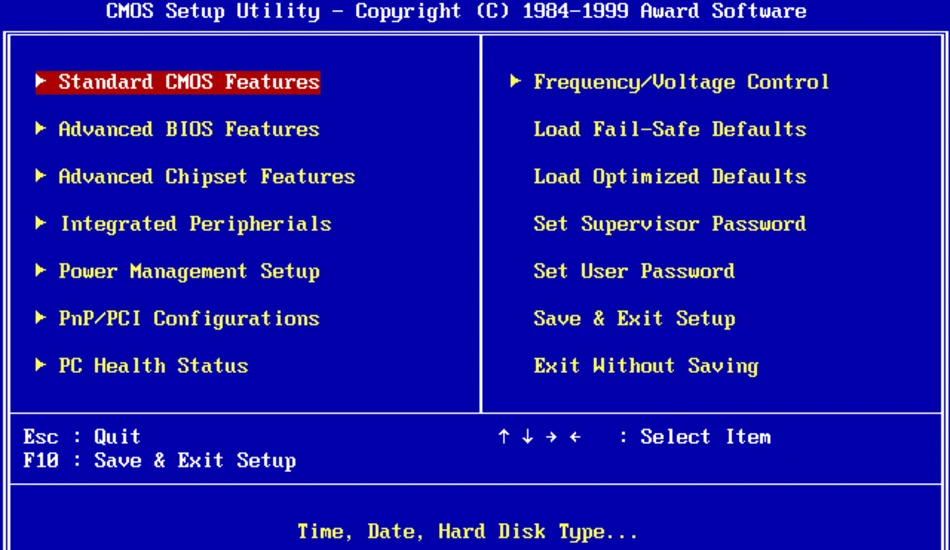950x550 pixels.
Task: Click the 'Esc : Quit' hint
Action: click(82, 437)
